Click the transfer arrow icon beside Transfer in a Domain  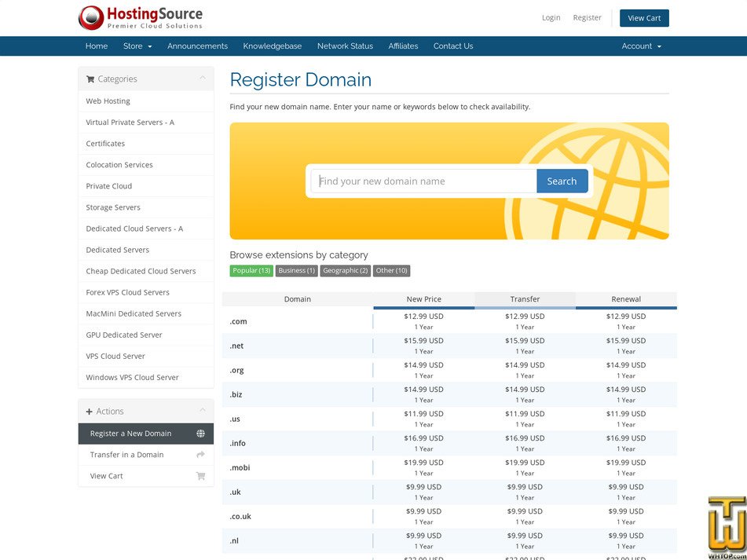(202, 454)
